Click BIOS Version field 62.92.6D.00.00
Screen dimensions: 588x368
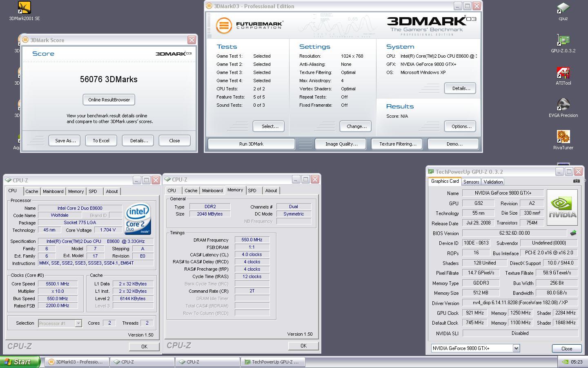(x=514, y=233)
